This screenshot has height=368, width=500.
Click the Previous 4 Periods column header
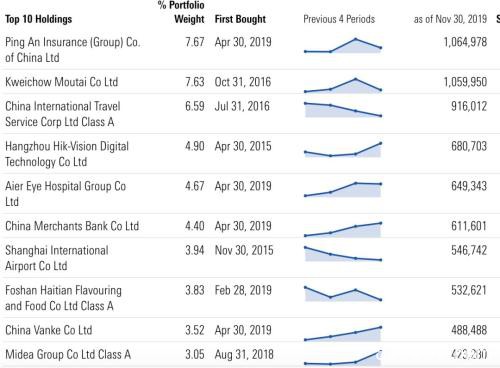point(339,19)
